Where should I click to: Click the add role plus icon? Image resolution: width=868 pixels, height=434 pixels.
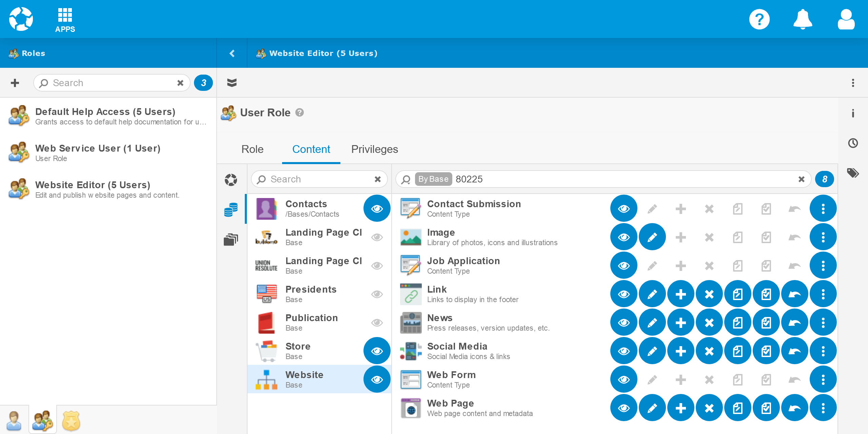[x=15, y=83]
